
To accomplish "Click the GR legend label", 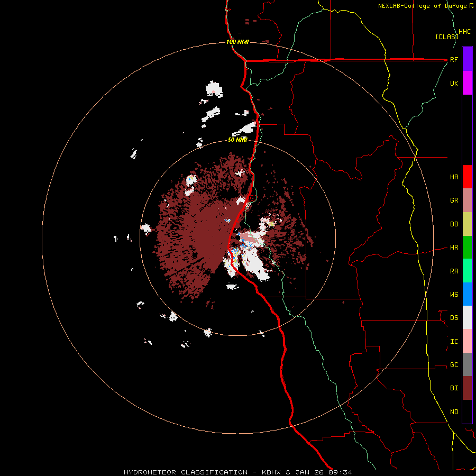I will 454,200.
